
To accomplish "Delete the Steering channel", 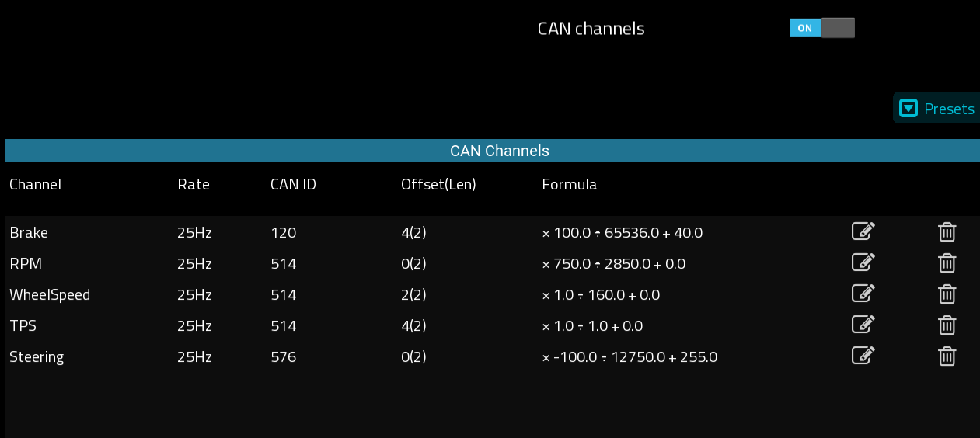I will 947,356.
